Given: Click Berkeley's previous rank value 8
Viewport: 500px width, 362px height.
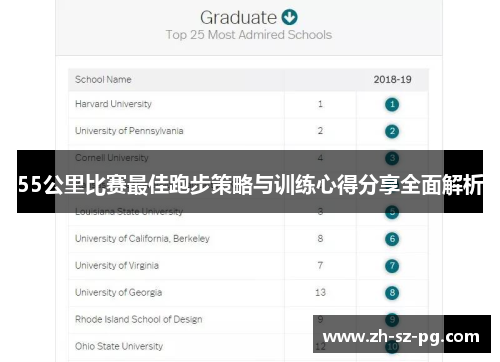Looking at the screenshot, I should (x=320, y=239).
